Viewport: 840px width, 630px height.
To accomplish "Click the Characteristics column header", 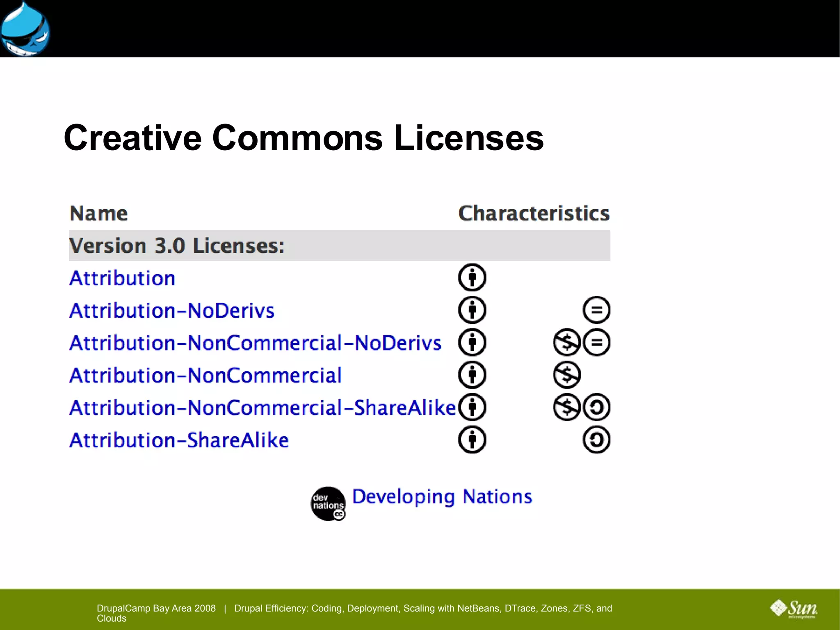I will pos(534,213).
